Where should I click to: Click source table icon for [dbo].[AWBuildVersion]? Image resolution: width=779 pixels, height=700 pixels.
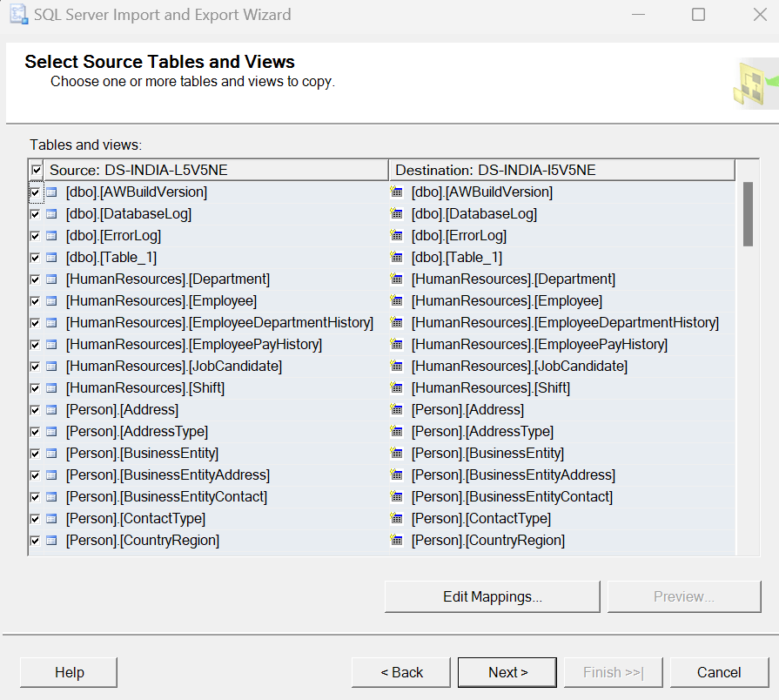click(51, 192)
